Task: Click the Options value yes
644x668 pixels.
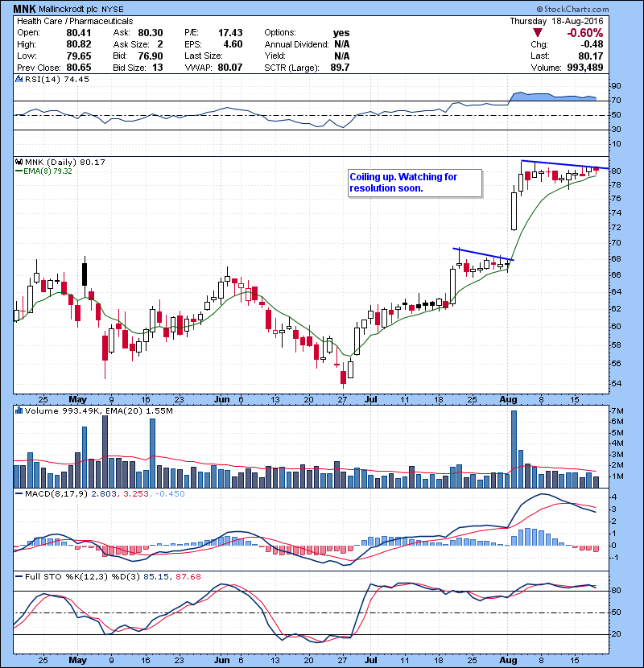Action: [x=341, y=33]
